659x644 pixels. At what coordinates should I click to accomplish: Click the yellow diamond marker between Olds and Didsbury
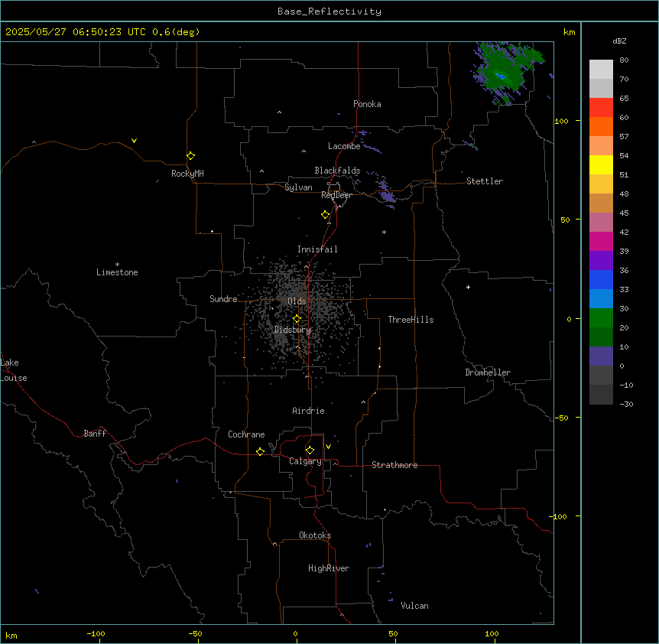tap(297, 319)
